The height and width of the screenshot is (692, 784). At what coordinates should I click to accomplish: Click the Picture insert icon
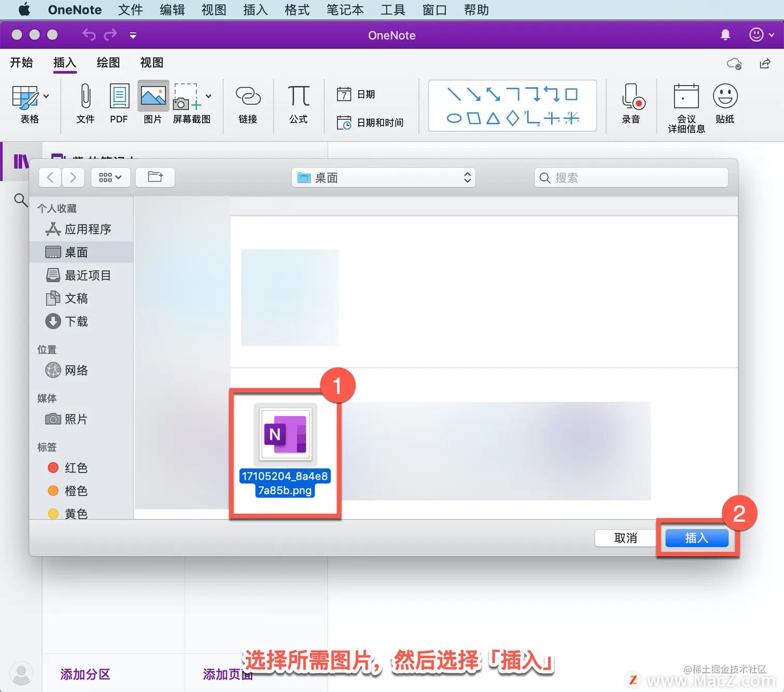tap(153, 96)
